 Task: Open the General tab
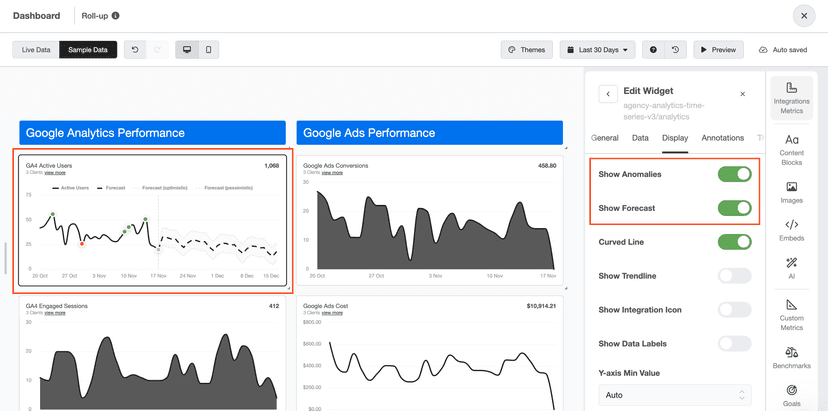point(605,138)
